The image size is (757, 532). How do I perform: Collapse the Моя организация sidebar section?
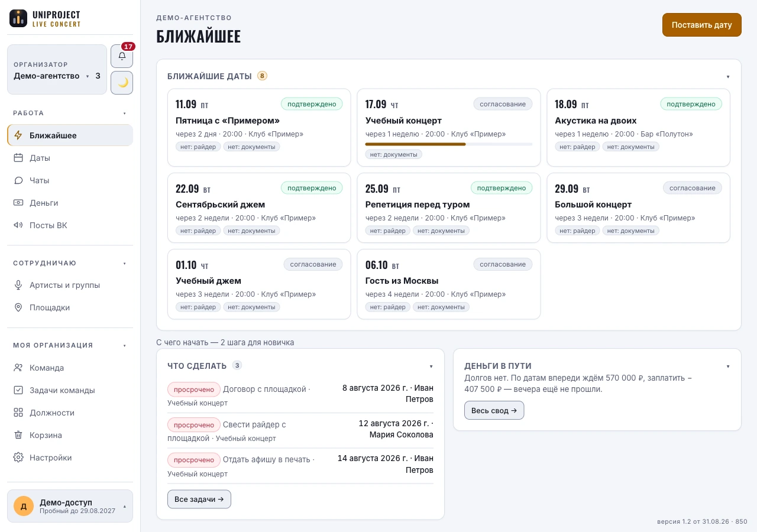click(124, 345)
